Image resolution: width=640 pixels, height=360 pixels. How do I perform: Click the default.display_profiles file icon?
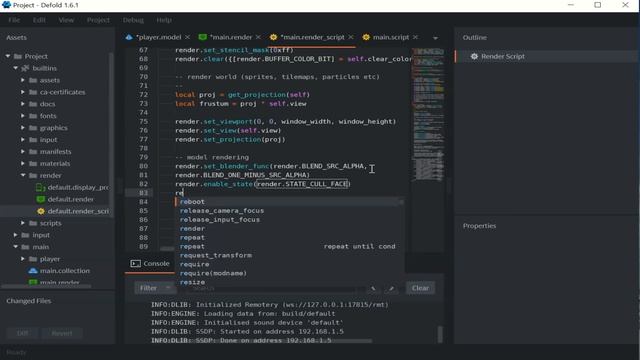[40, 187]
